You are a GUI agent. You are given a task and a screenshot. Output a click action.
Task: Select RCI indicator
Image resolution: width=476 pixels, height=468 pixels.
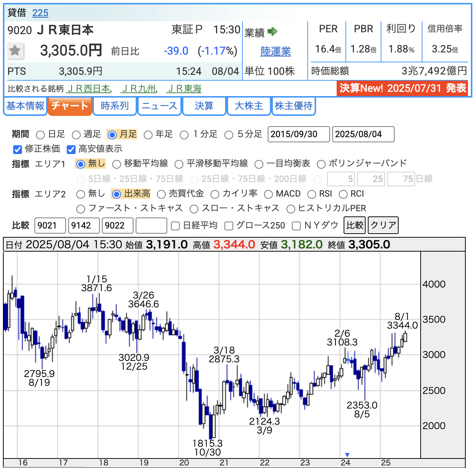[x=343, y=194]
